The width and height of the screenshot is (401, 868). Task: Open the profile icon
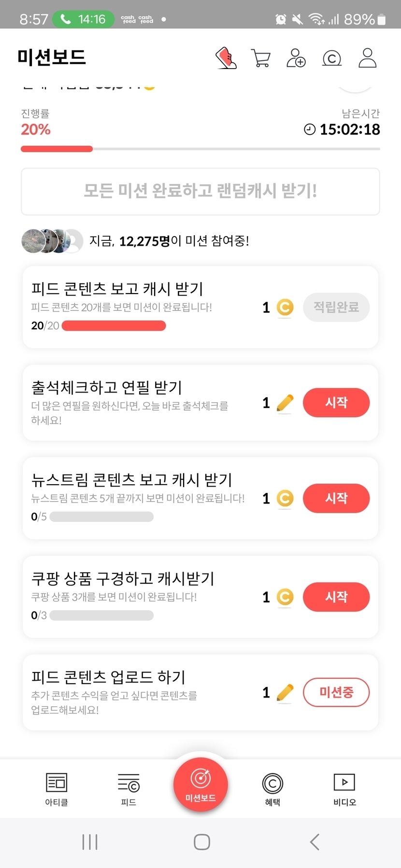(x=367, y=58)
